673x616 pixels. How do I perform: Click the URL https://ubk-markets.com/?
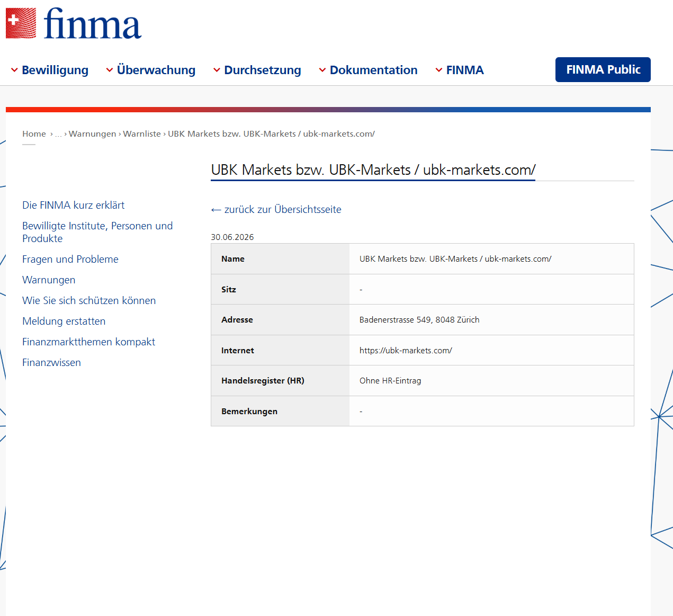[406, 351]
